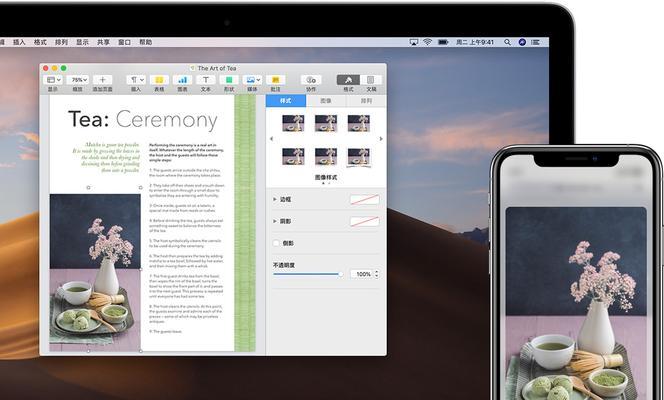Select the first image style thumbnail in top row

coord(293,123)
